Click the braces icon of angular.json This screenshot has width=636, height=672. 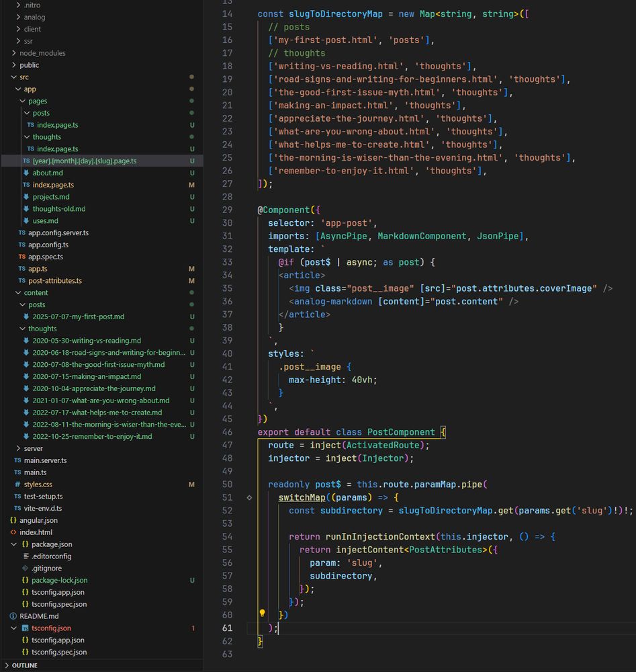point(13,520)
